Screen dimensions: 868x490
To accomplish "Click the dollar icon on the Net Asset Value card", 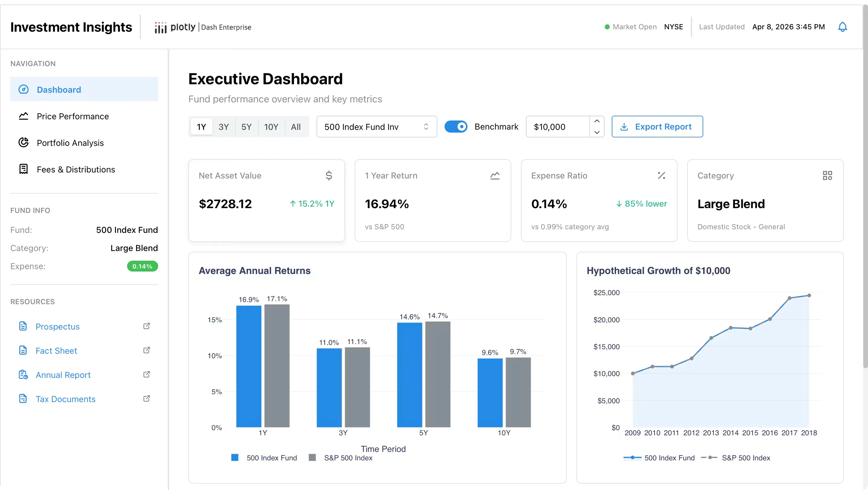I will 329,175.
